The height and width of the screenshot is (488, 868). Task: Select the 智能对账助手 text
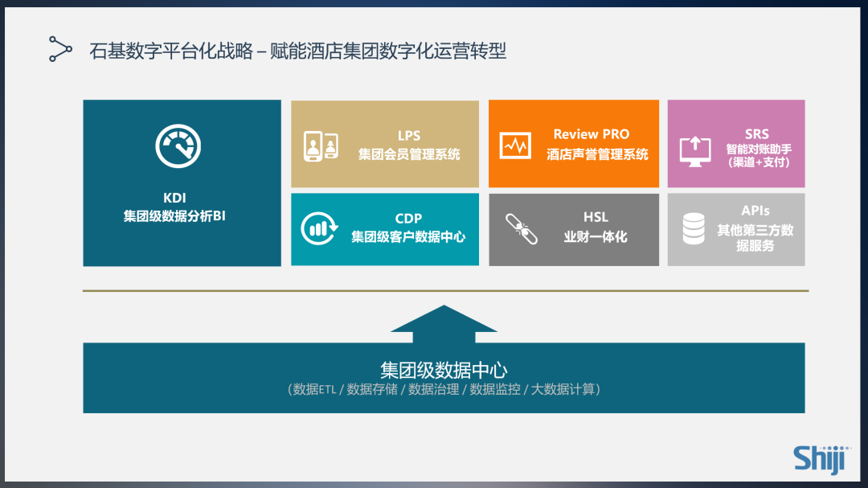click(x=759, y=149)
